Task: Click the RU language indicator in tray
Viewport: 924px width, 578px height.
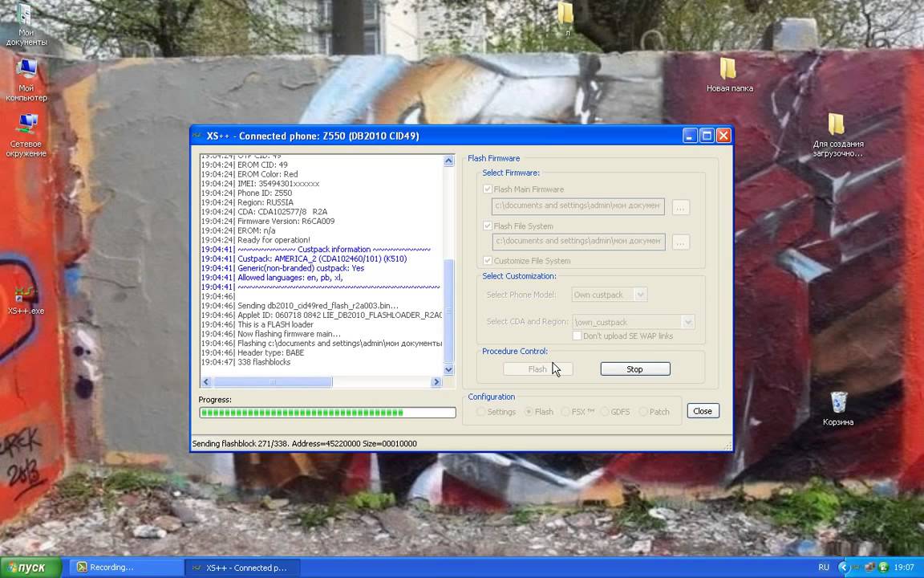Action: point(823,568)
